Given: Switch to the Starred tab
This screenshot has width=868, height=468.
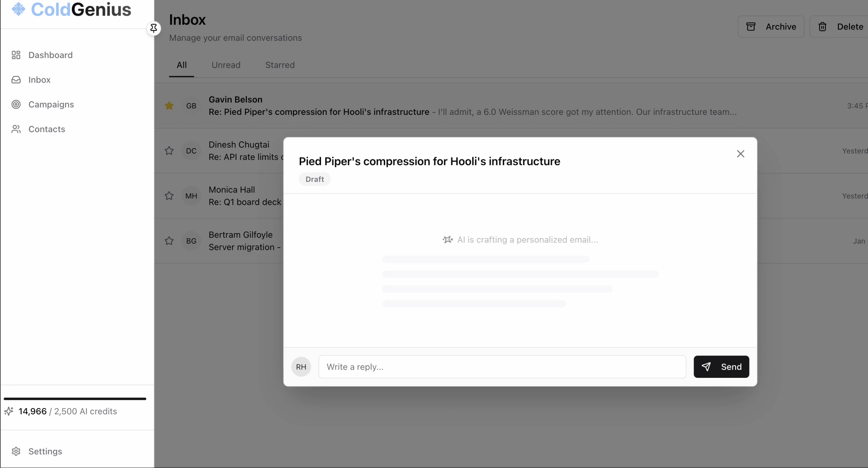Looking at the screenshot, I should (x=280, y=65).
